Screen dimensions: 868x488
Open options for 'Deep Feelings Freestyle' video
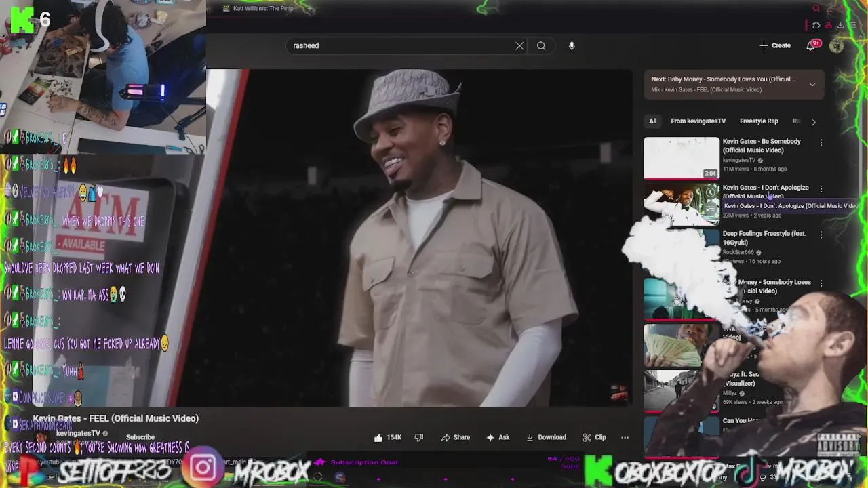point(821,235)
